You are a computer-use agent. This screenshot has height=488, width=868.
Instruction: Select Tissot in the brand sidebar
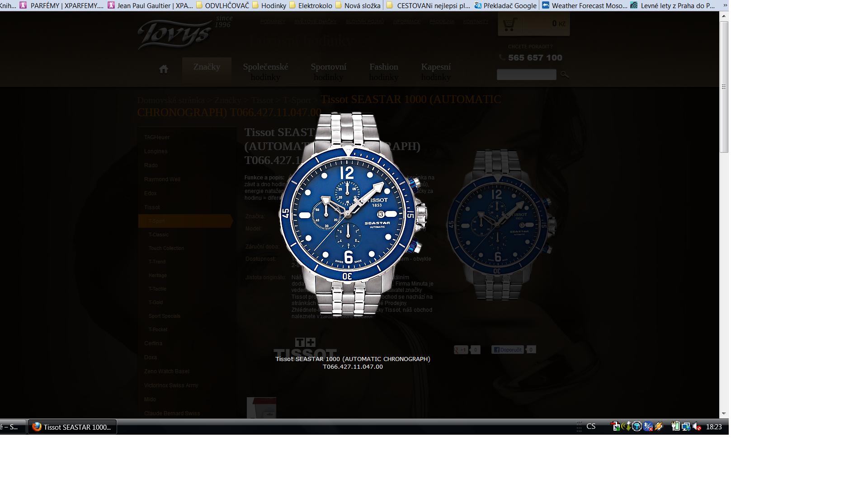pyautogui.click(x=152, y=207)
